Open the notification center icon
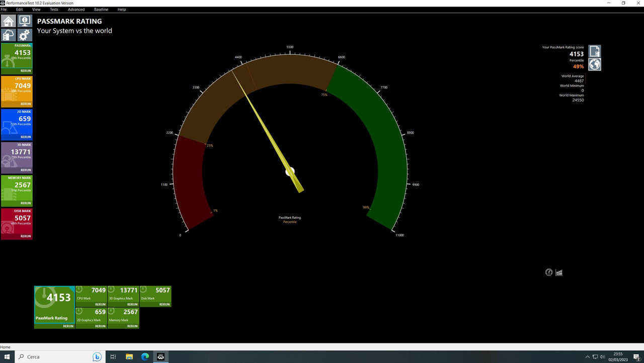Viewport: 644px width, 363px height. coord(636,357)
